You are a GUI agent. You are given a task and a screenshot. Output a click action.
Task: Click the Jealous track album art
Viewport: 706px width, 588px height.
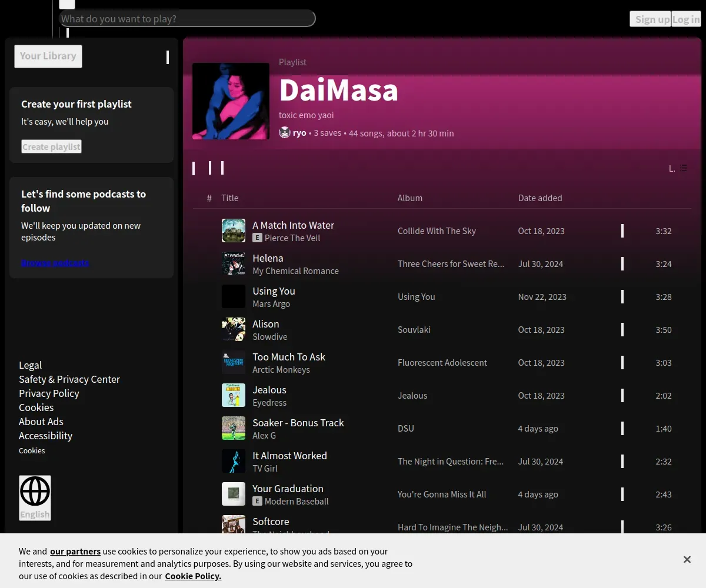(x=234, y=395)
